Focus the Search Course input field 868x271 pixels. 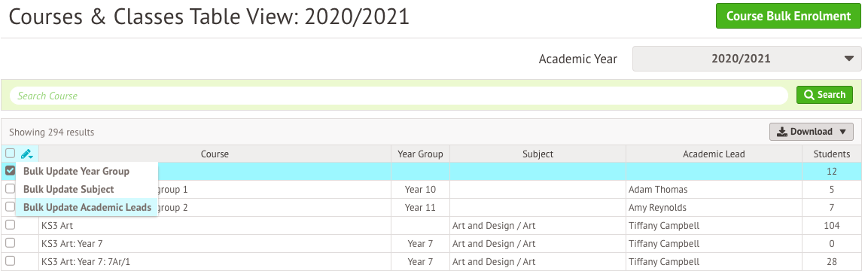(398, 96)
